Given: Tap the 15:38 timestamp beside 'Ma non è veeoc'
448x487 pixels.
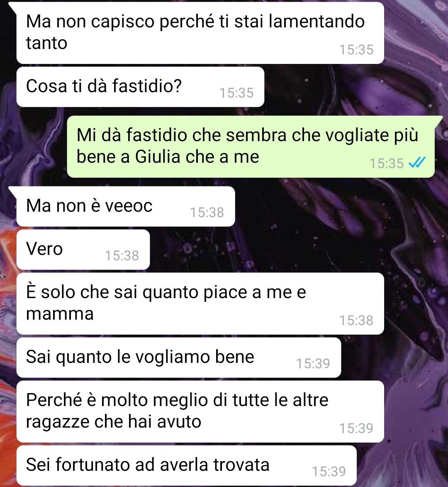Looking at the screenshot, I should 207,213.
